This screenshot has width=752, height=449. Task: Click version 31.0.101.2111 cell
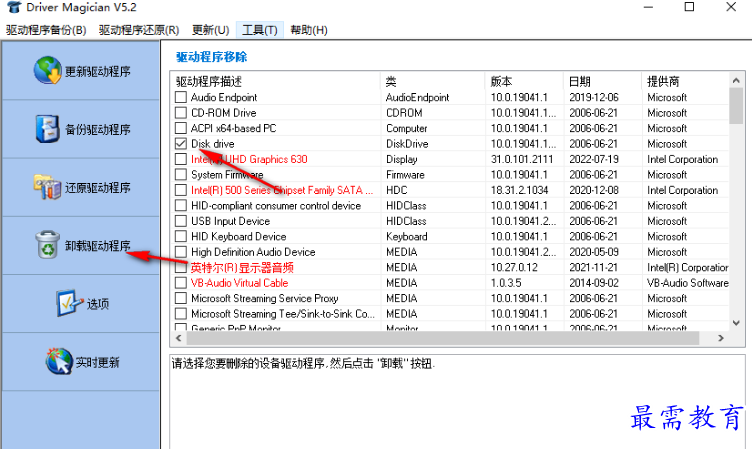tap(522, 159)
